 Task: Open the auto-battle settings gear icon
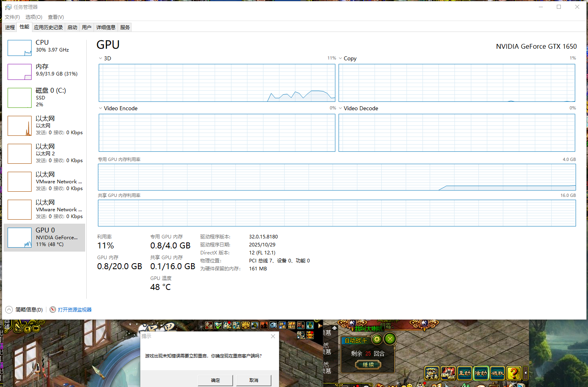tap(377, 339)
